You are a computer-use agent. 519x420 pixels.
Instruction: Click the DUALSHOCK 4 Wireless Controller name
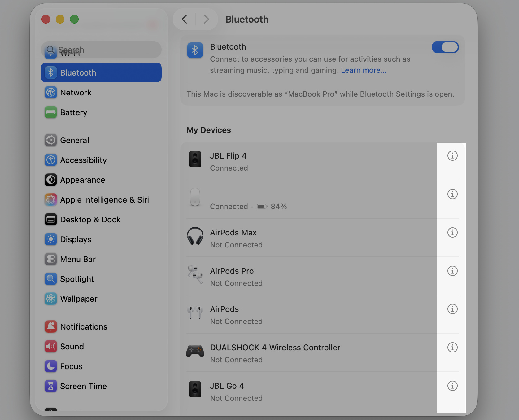(275, 347)
